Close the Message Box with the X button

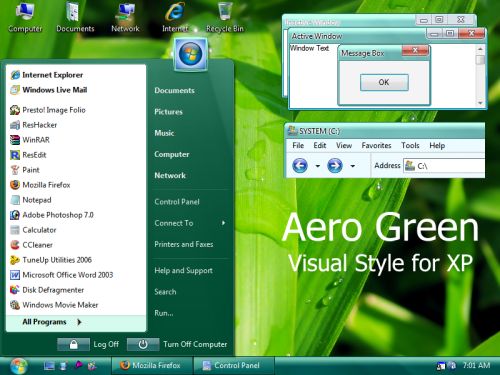[415, 50]
